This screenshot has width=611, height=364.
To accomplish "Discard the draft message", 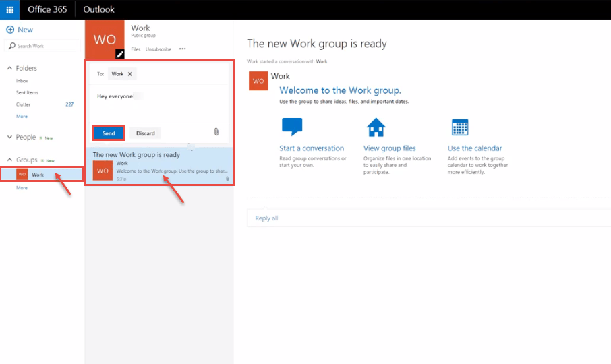I will tap(146, 133).
